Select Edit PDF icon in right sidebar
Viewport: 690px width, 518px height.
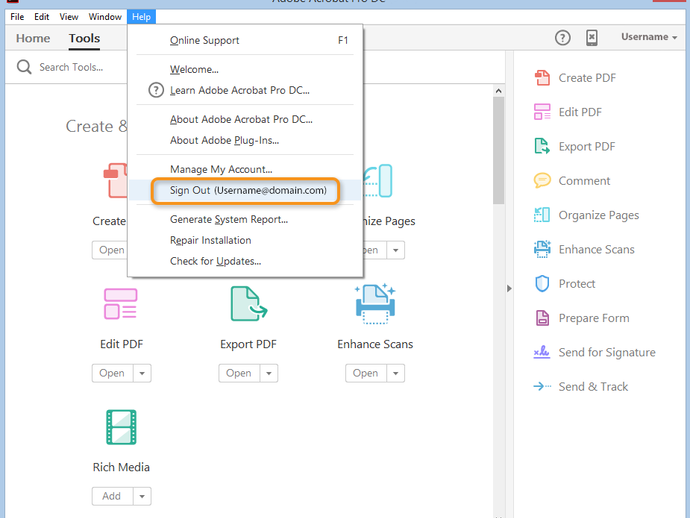coord(542,112)
